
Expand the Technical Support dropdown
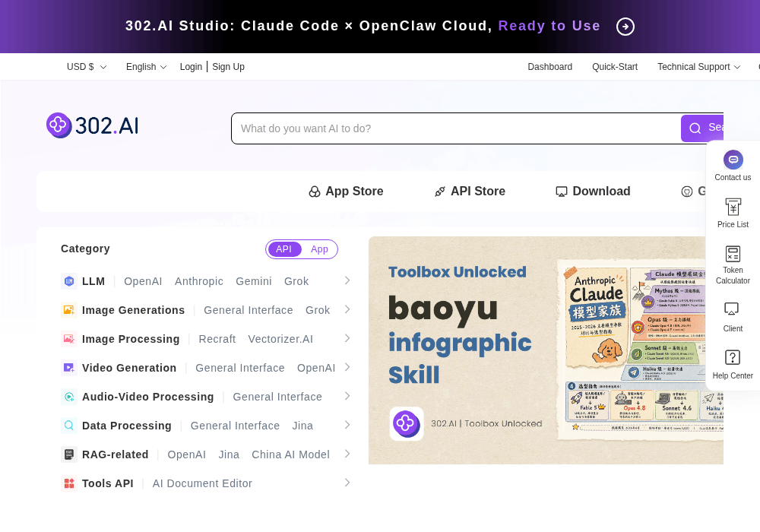tap(699, 67)
